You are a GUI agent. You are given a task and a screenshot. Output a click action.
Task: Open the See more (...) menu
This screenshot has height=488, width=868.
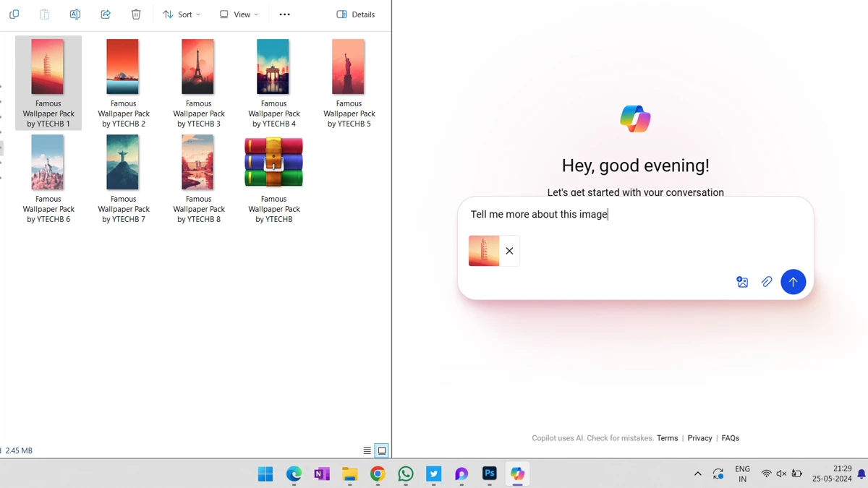[x=284, y=14]
